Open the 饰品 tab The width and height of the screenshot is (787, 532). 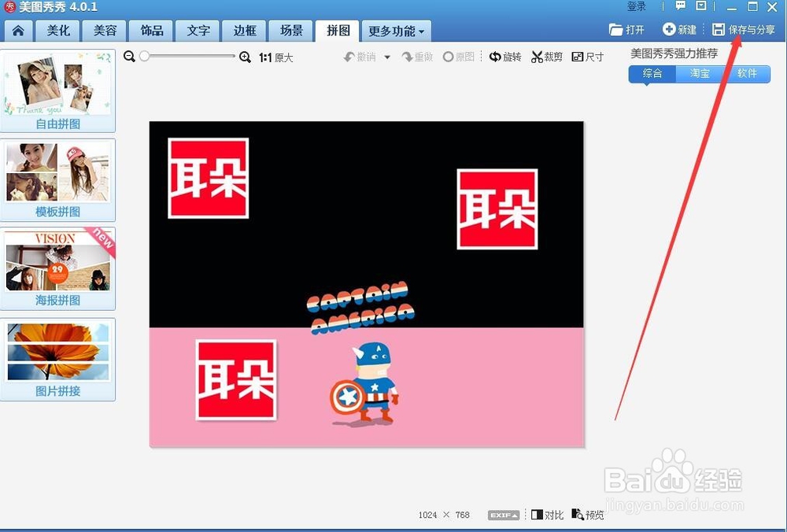(x=152, y=31)
